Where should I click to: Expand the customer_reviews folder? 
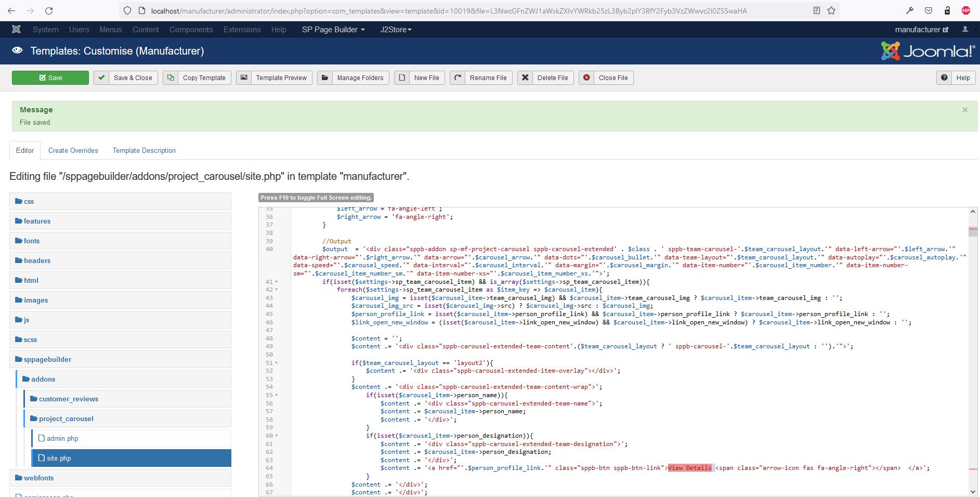click(68, 399)
